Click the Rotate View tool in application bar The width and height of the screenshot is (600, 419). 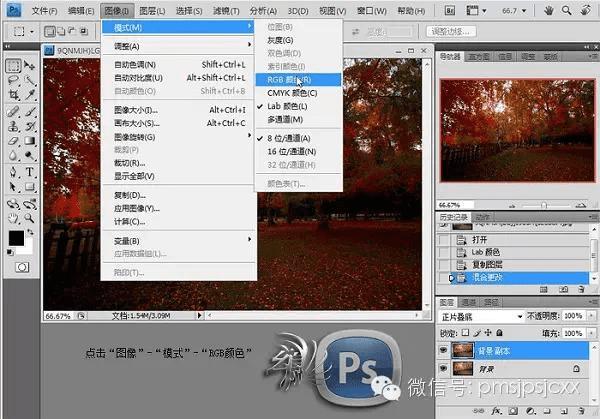585,10
